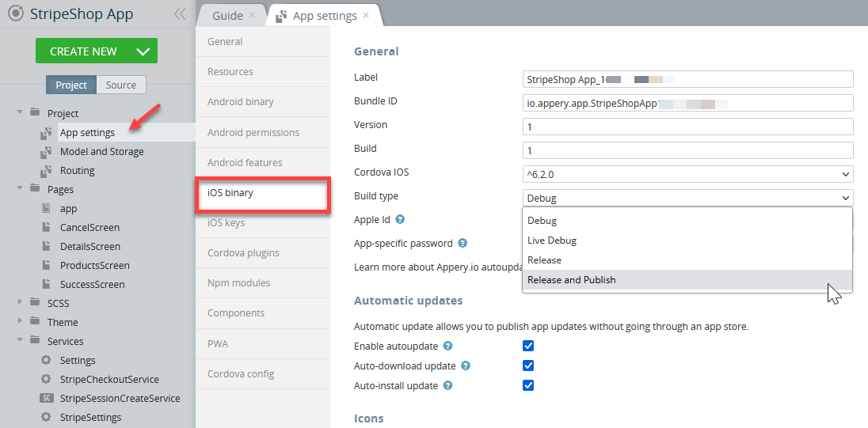Choose Release build type option
Screen dimensions: 868x428
(x=687, y=260)
